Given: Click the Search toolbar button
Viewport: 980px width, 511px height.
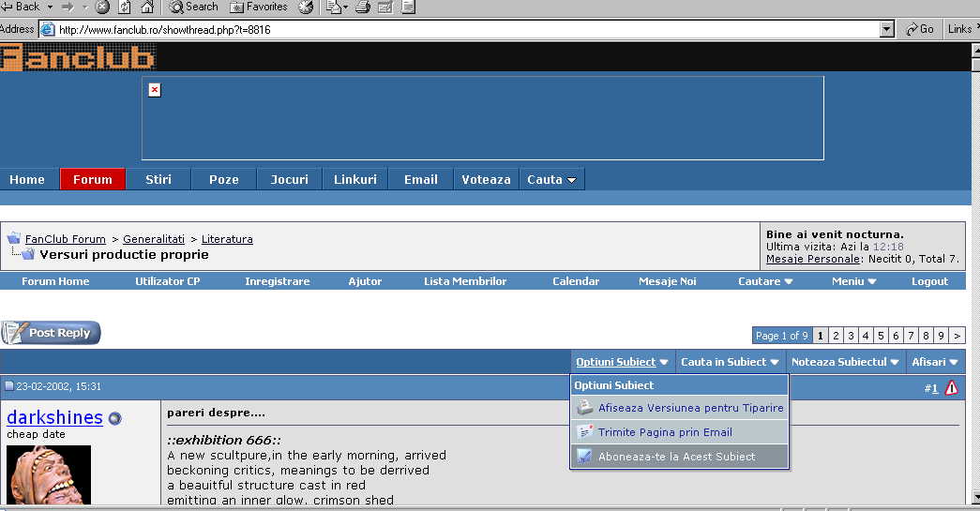Looking at the screenshot, I should point(194,7).
